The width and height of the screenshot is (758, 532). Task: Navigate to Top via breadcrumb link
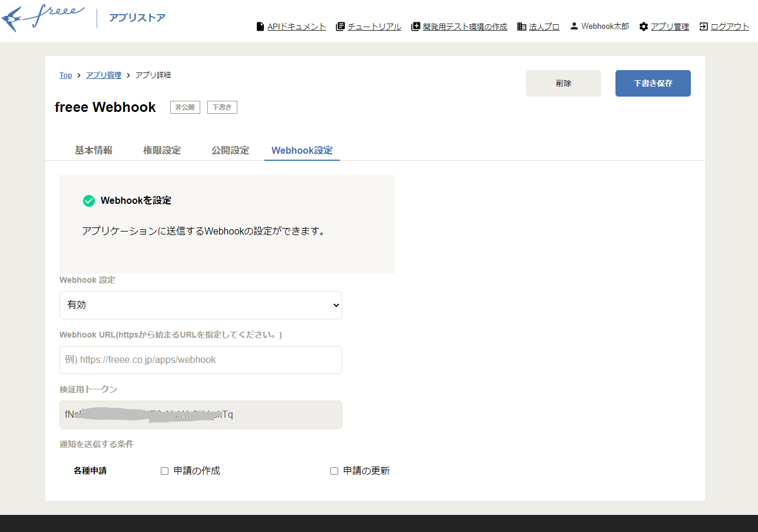tap(65, 75)
